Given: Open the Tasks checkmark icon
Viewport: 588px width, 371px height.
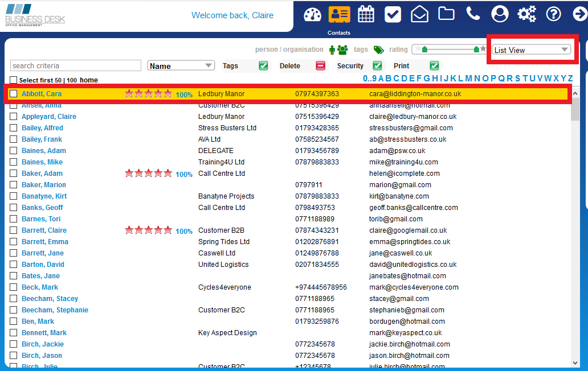Looking at the screenshot, I should coord(393,14).
